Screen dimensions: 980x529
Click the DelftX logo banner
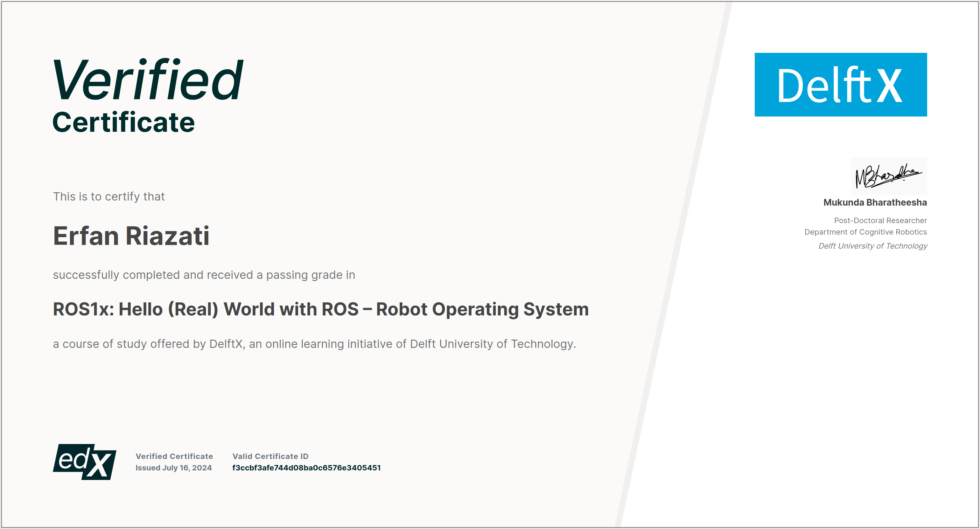(841, 84)
